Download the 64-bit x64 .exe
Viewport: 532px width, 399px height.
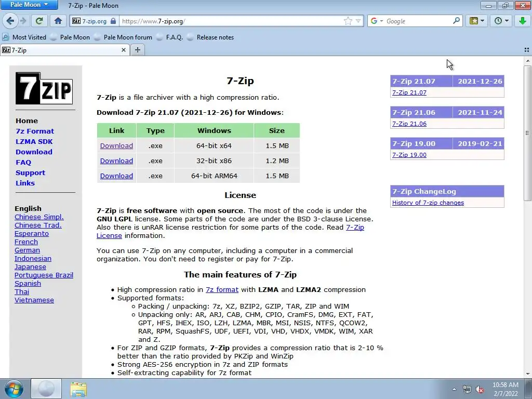[x=116, y=146]
